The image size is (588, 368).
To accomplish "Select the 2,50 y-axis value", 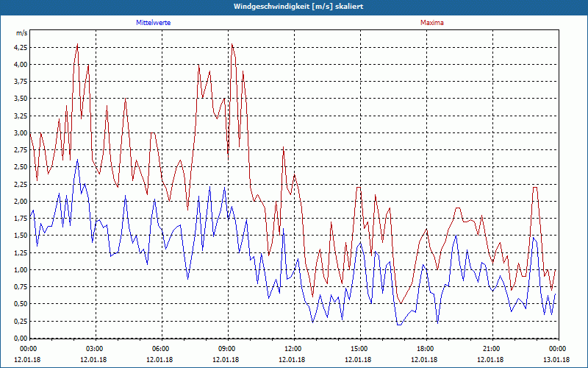I will tap(21, 167).
